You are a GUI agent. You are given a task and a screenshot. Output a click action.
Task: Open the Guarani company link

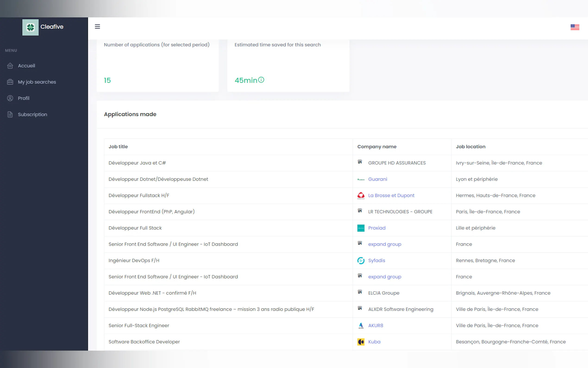pyautogui.click(x=378, y=179)
